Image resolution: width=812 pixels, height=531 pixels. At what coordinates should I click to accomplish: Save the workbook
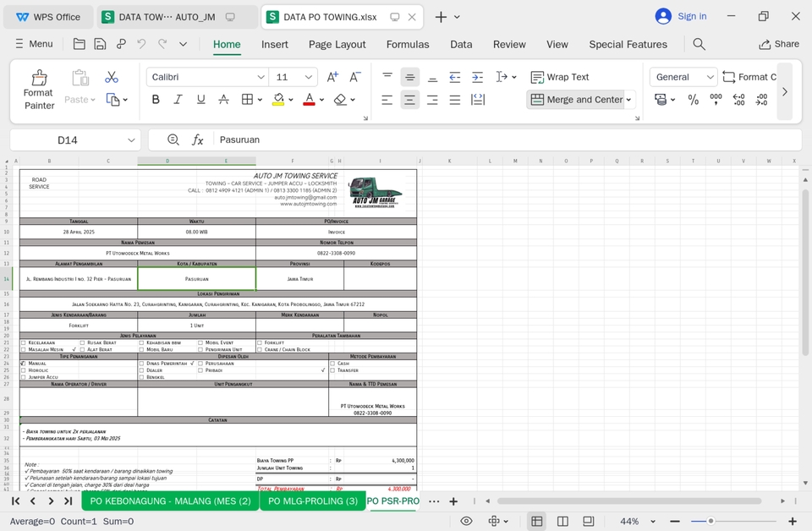tap(100, 44)
